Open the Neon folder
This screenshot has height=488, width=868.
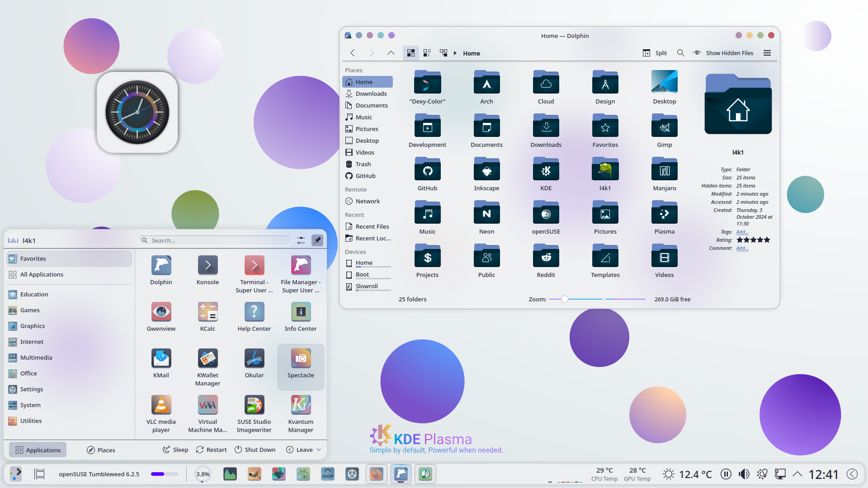pos(486,217)
